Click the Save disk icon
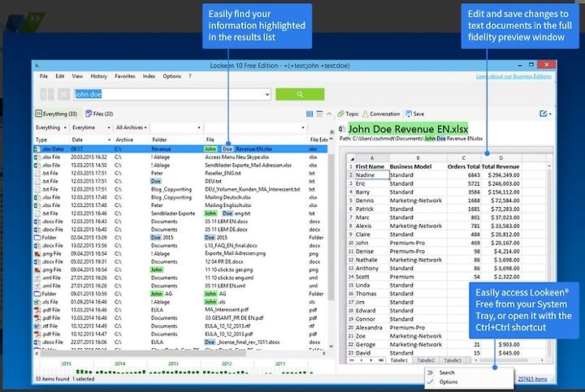 pos(409,114)
